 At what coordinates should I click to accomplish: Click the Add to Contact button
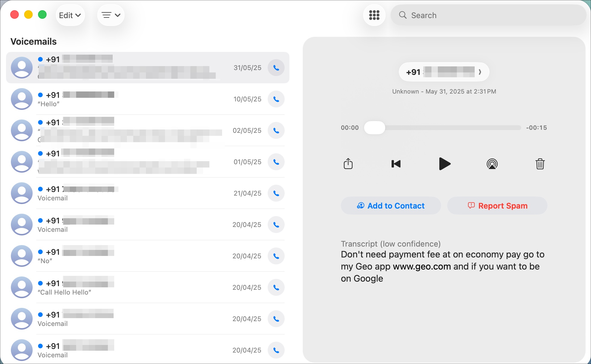[x=390, y=206]
